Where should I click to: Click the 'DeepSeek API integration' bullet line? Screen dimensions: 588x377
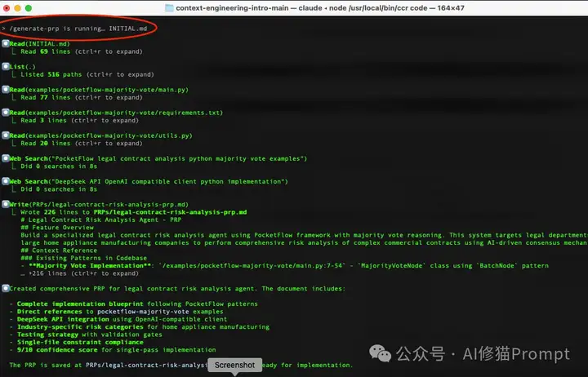[118, 319]
